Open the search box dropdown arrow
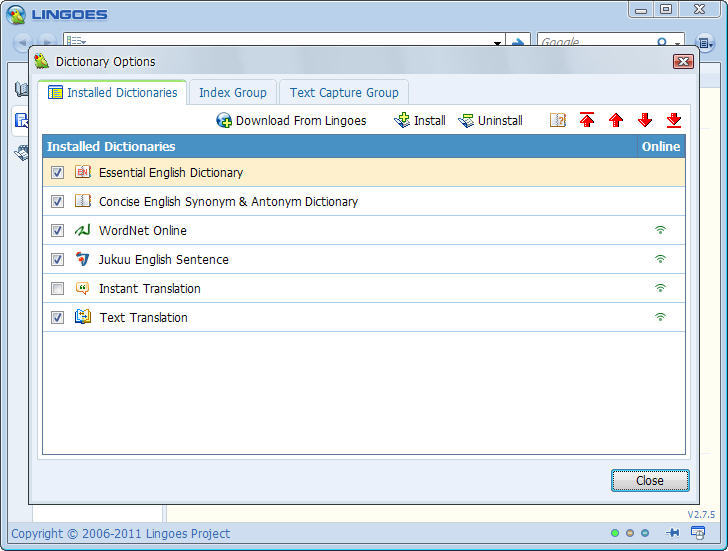The image size is (728, 551). point(498,43)
